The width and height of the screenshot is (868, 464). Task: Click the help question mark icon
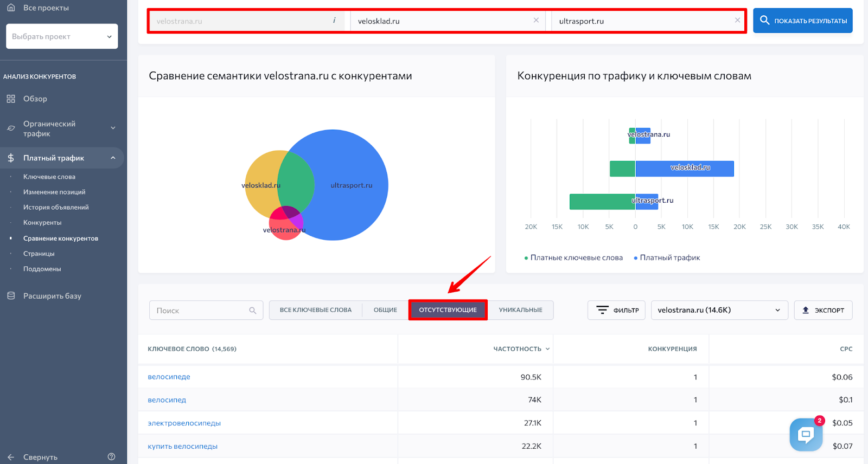(x=111, y=456)
